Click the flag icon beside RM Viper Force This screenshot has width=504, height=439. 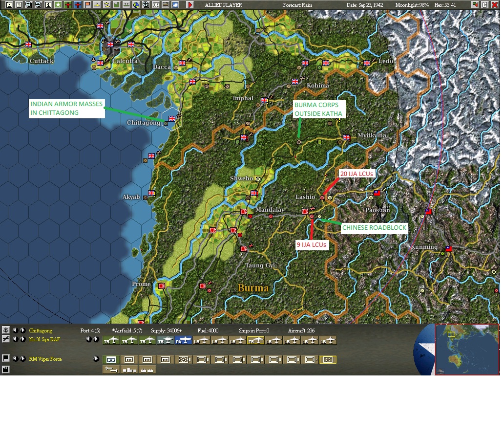point(6,358)
